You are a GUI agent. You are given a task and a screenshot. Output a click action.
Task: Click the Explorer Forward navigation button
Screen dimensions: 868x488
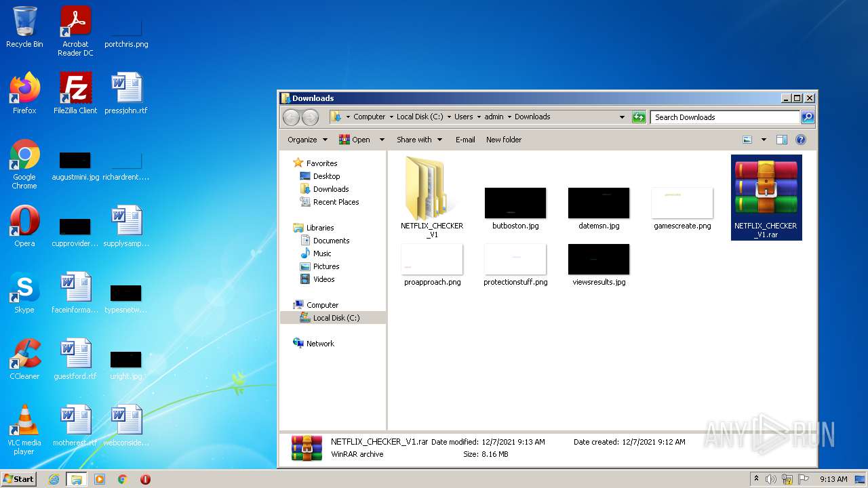[x=310, y=117]
